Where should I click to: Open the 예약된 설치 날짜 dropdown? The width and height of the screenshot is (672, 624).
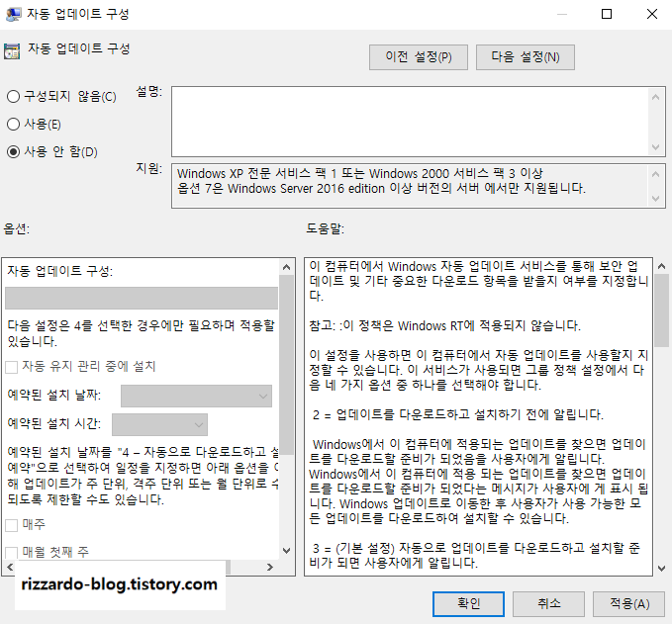[196, 396]
